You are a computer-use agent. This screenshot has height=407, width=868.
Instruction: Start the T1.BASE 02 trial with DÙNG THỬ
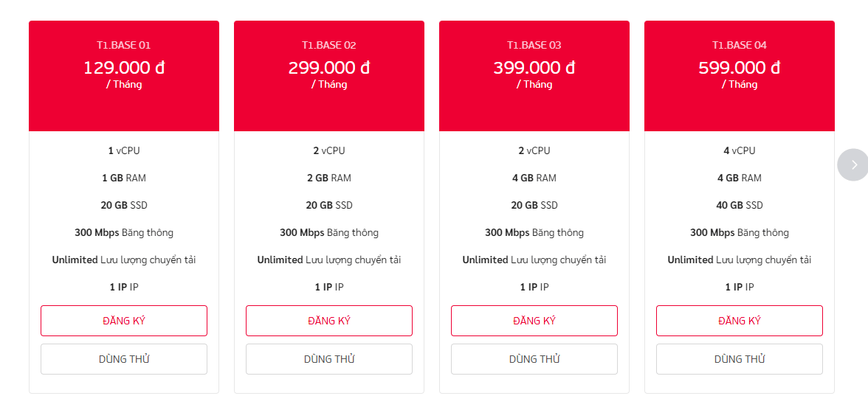pos(328,359)
